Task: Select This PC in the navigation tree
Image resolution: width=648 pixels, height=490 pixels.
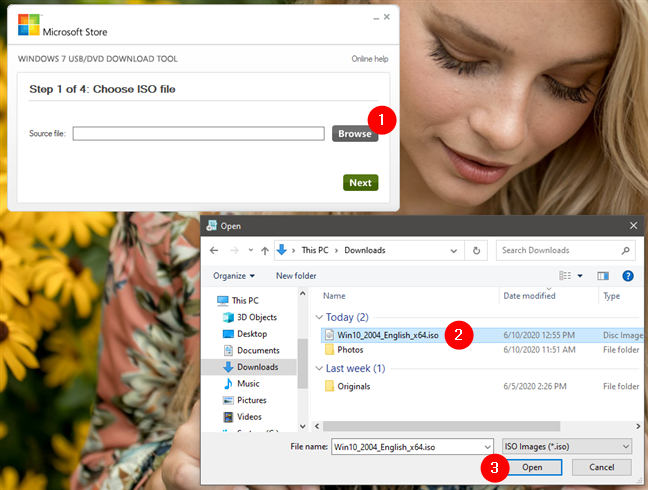Action: 245,300
